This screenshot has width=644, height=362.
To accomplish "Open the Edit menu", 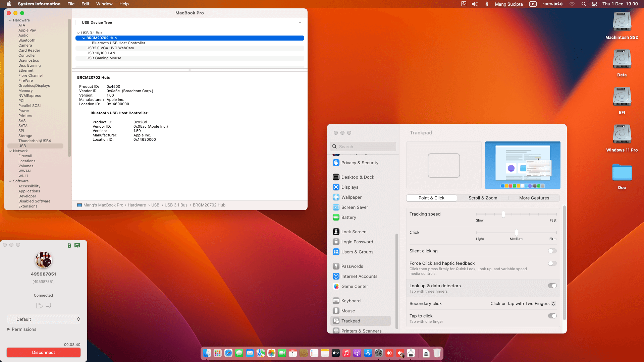I will coord(86,4).
